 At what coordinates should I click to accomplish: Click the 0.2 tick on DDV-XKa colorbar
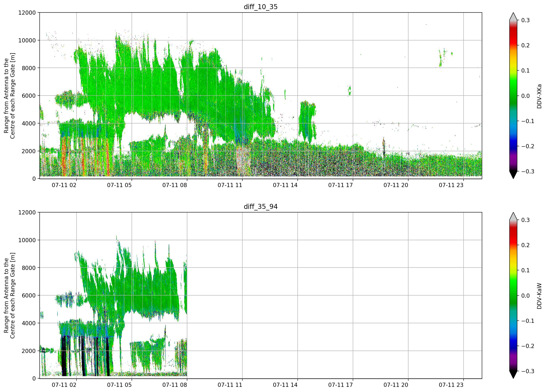pyautogui.click(x=526, y=46)
